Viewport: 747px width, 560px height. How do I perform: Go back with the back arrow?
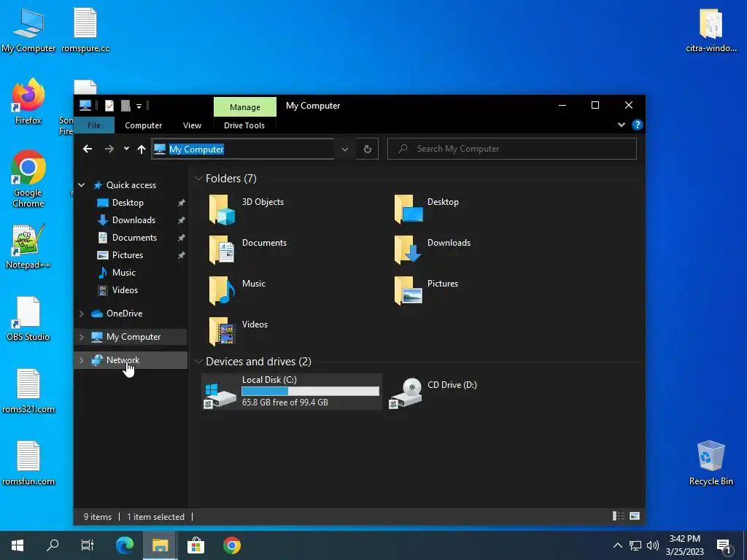[x=88, y=149]
